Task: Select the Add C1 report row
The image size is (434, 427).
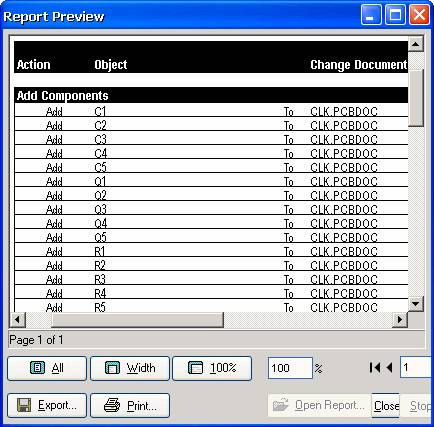Action: [211, 110]
